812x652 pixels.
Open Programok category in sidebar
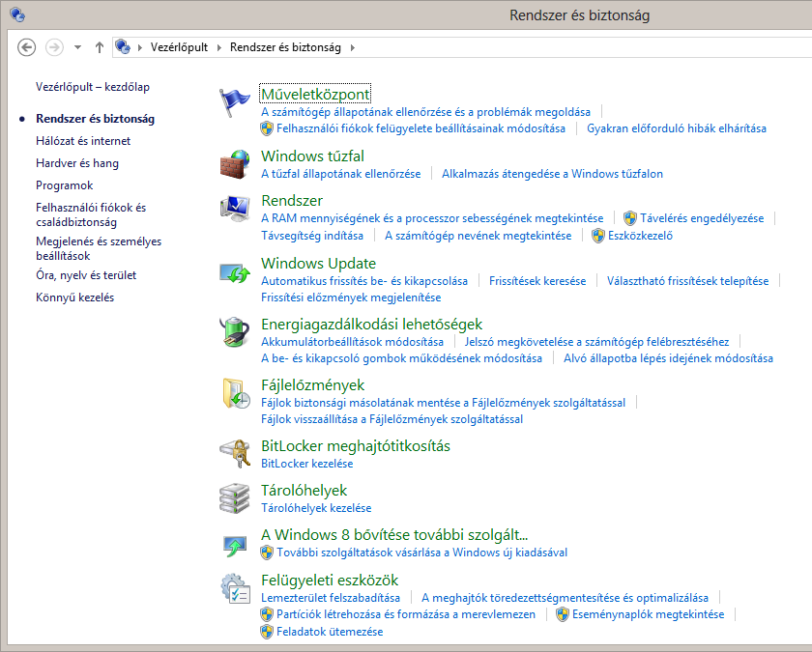(64, 185)
